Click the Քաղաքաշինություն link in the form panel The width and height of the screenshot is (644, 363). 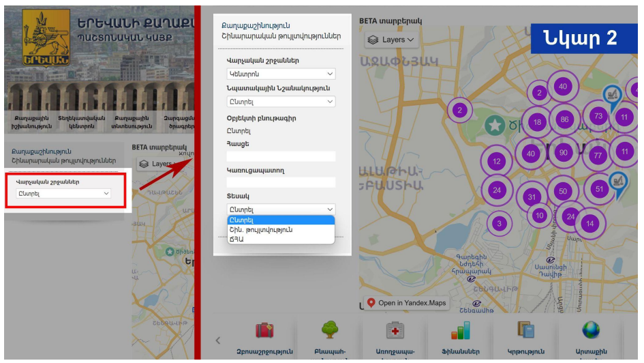coord(251,26)
